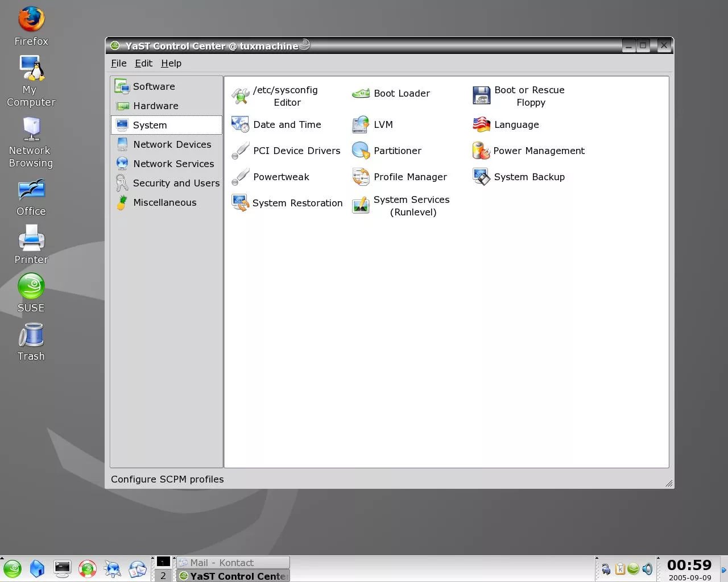Click the green SUSE updater tray icon
The image size is (728, 582).
(x=633, y=569)
